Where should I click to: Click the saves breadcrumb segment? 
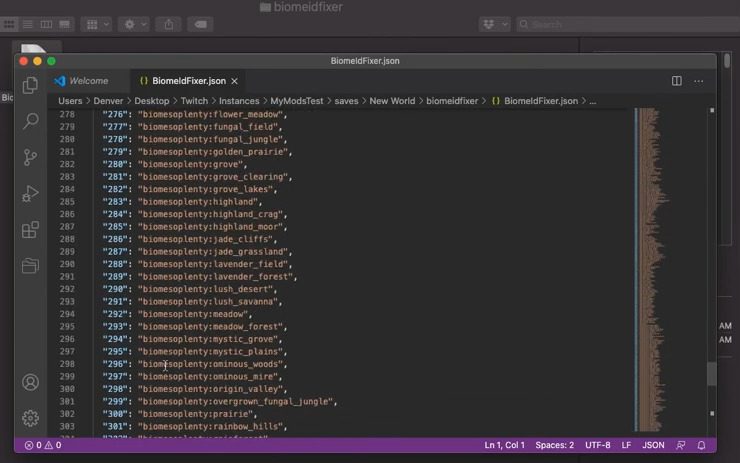pyautogui.click(x=346, y=101)
